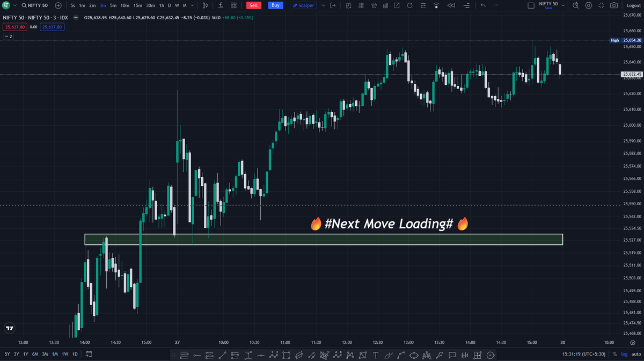Expand the timeframe list chevron
This screenshot has height=361, width=644.
[192, 5]
